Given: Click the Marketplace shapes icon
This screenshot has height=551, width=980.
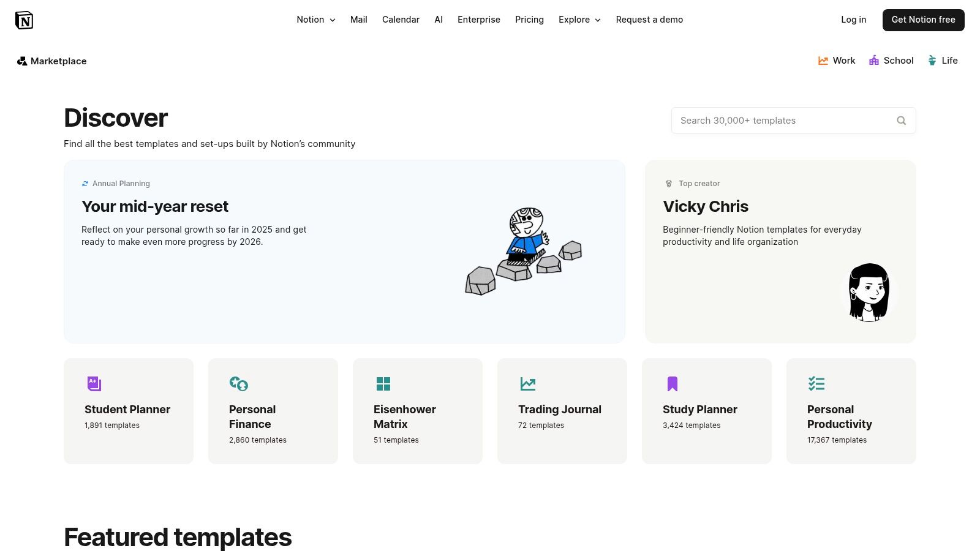Looking at the screenshot, I should [22, 61].
